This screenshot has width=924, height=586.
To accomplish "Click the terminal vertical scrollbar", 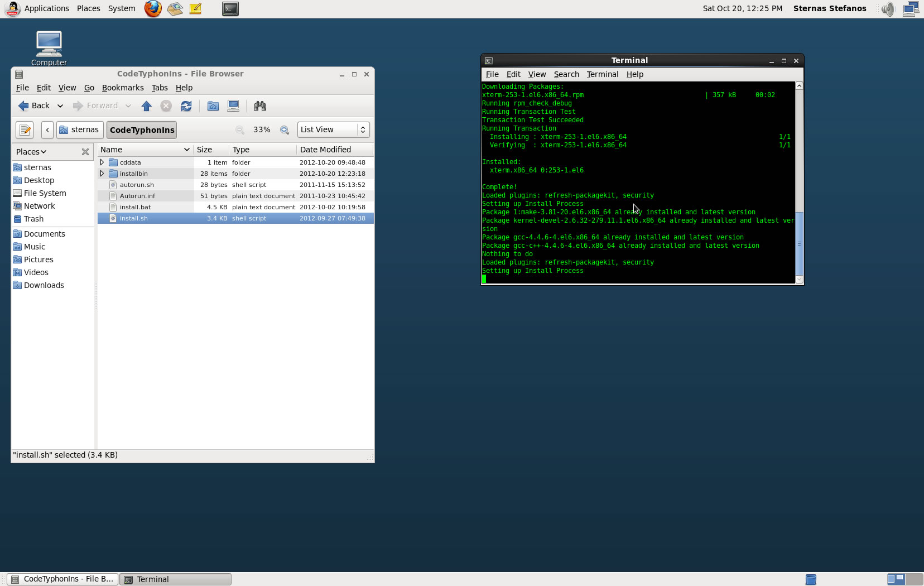I will pos(799,243).
